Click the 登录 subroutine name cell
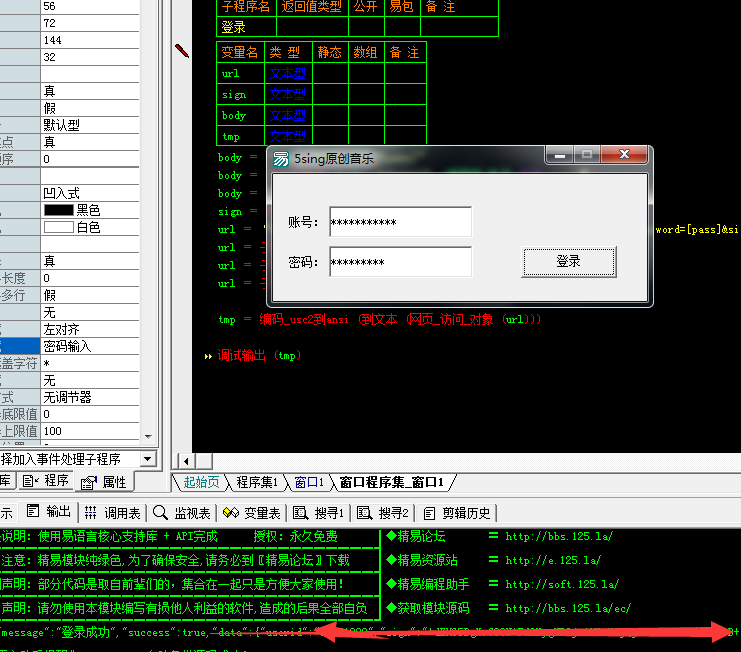 (246, 27)
